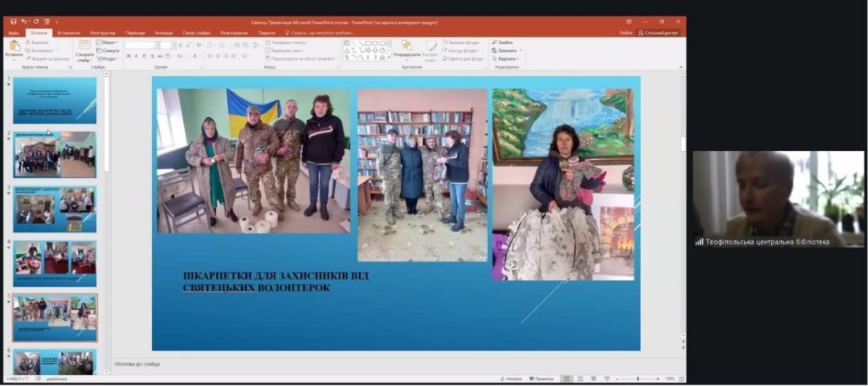Image resolution: width=868 pixels, height=386 pixels.
Task: Click the Share (Спільний доступ) button
Action: coord(658,33)
